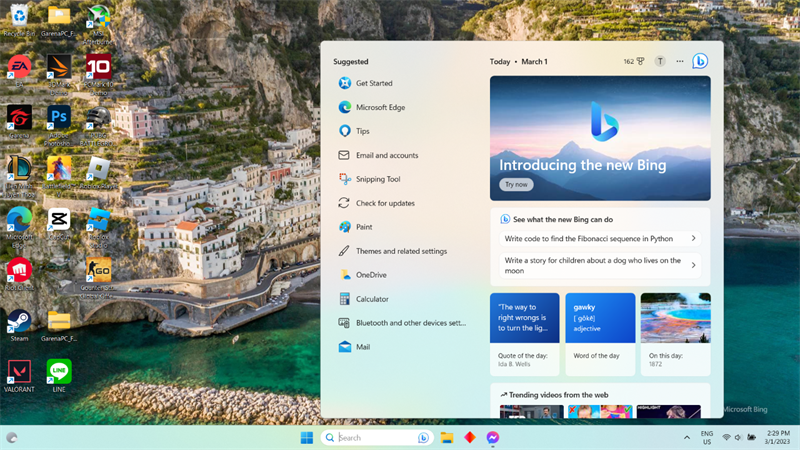Click the battery tray icon
800x450 pixels.
[752, 437]
